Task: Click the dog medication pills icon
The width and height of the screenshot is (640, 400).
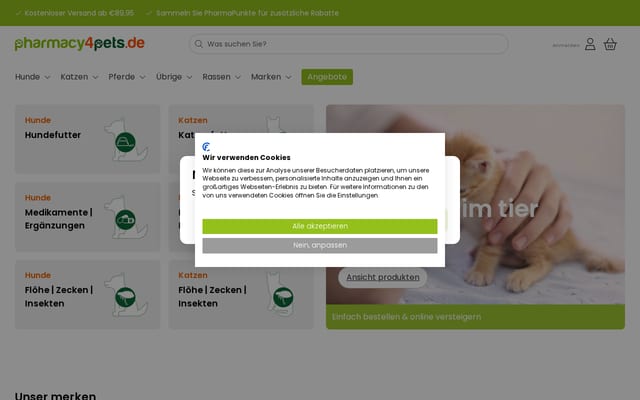Action: pyautogui.click(x=125, y=220)
